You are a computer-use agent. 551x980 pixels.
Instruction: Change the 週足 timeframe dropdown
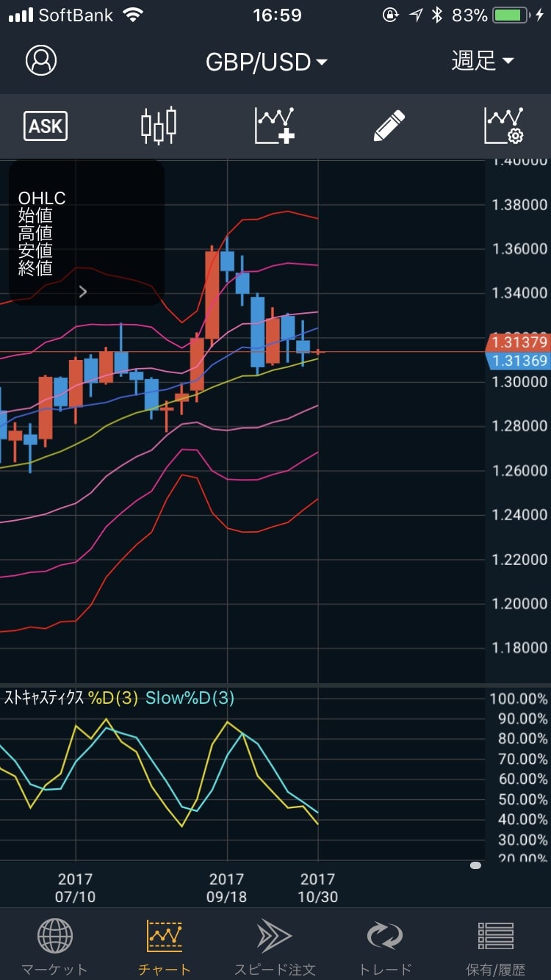(482, 61)
